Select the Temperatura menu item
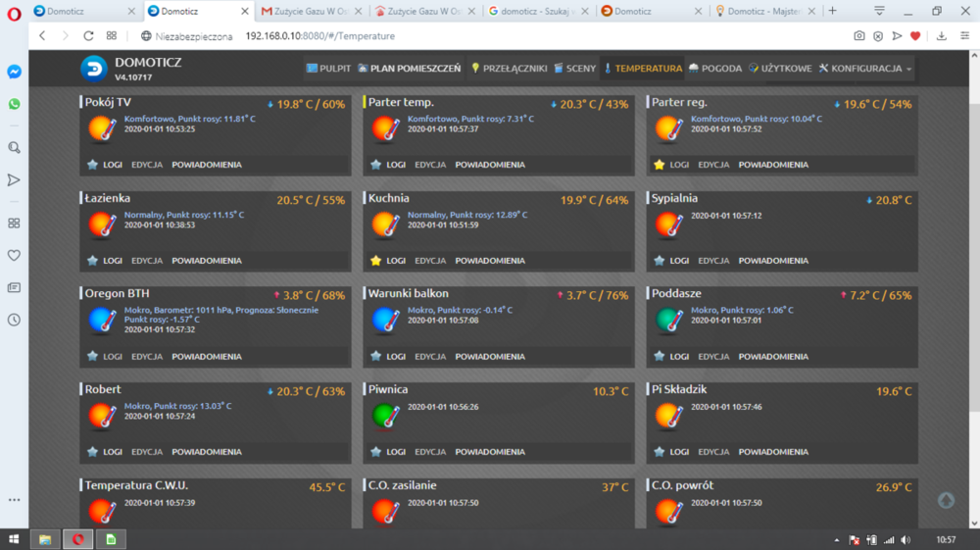The width and height of the screenshot is (980, 550). pos(643,68)
